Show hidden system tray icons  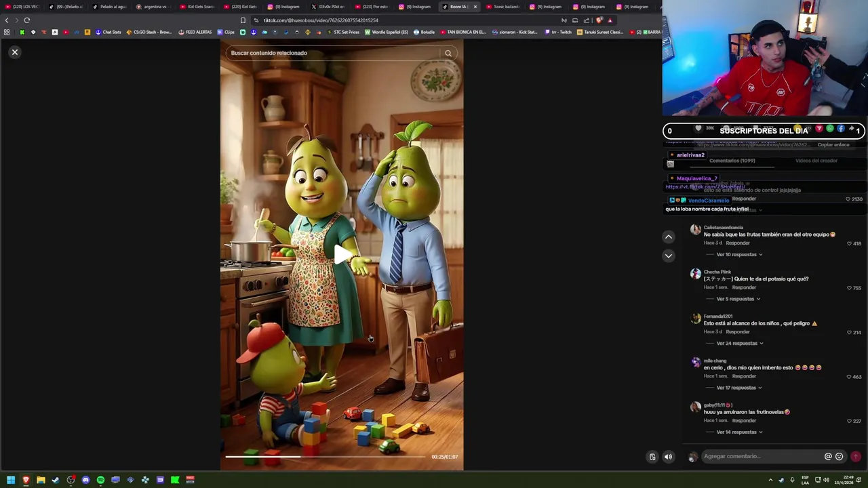point(770,480)
